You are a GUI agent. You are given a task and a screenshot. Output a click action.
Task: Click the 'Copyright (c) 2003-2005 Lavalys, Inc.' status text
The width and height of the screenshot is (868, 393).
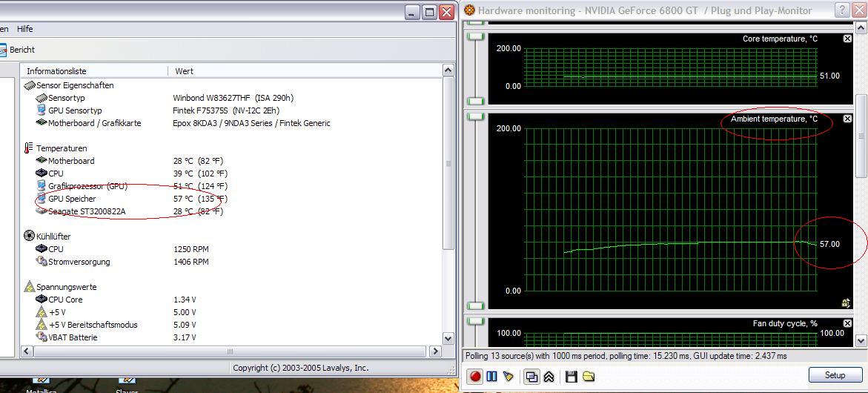click(301, 368)
